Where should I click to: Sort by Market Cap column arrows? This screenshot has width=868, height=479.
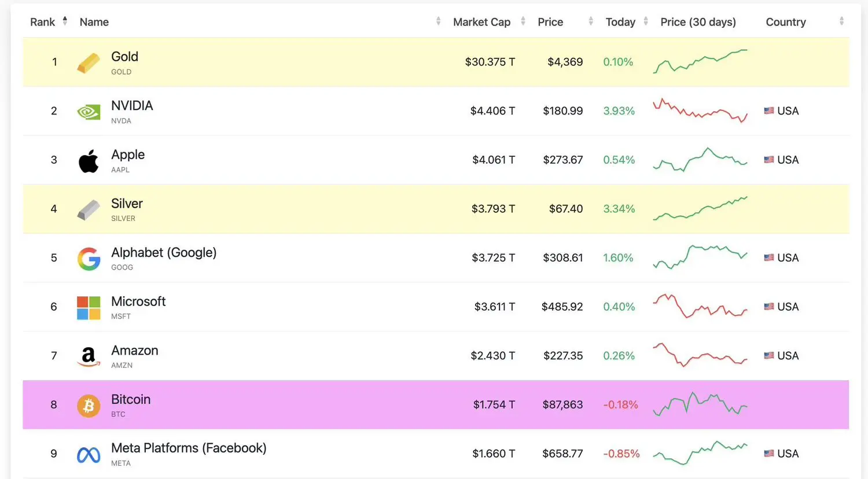click(523, 21)
